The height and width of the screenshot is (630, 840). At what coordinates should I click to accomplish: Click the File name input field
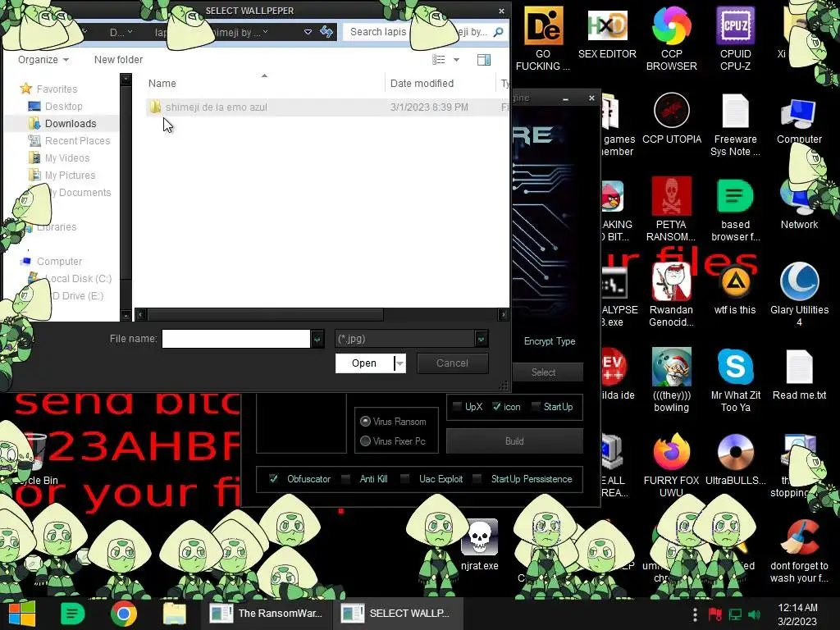[x=235, y=339]
